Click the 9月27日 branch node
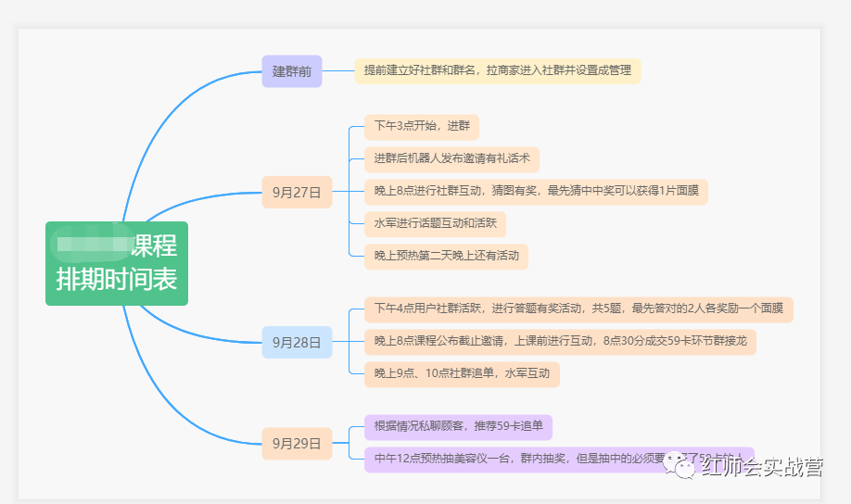Screen dimensions: 851x504 click(297, 192)
